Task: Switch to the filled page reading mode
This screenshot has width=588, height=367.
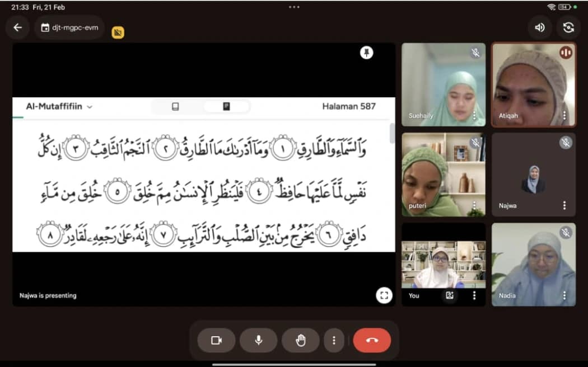Action: pyautogui.click(x=226, y=107)
